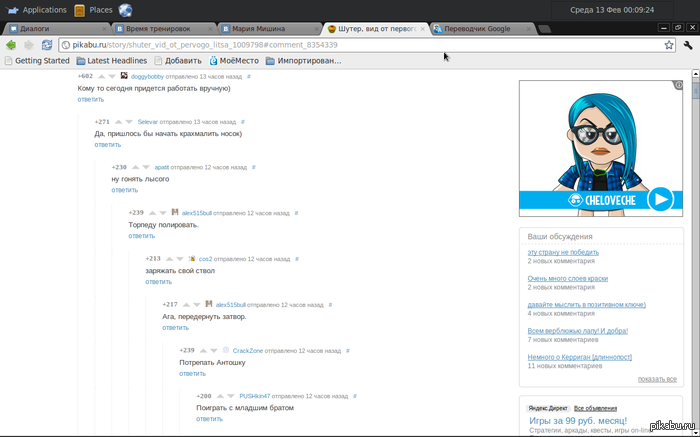
Task: Open the 'эту страну не победить' discussion
Action: [563, 252]
